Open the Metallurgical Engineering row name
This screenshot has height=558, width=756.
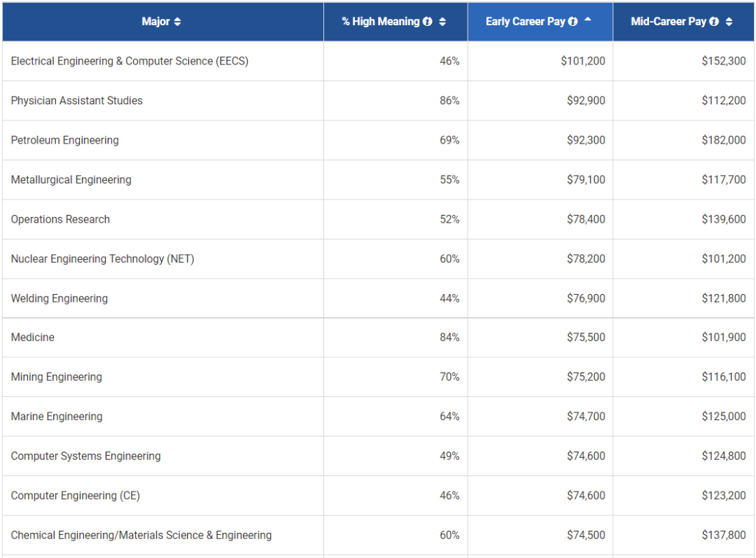[71, 180]
